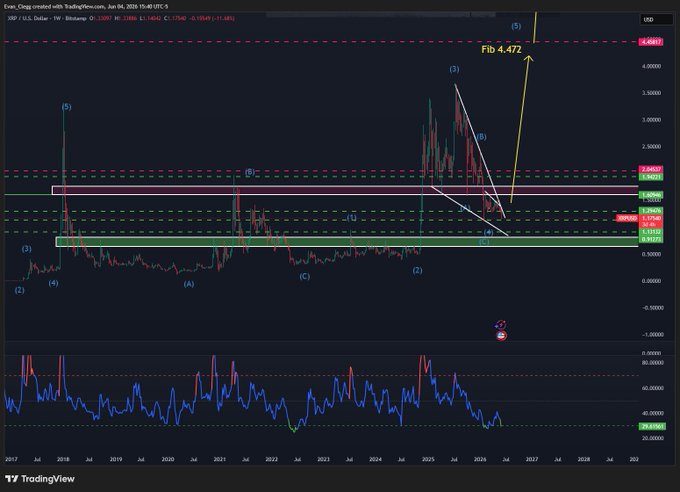Viewport: 680px width, 492px height.
Task: Open the USD currency selector
Action: point(657,20)
